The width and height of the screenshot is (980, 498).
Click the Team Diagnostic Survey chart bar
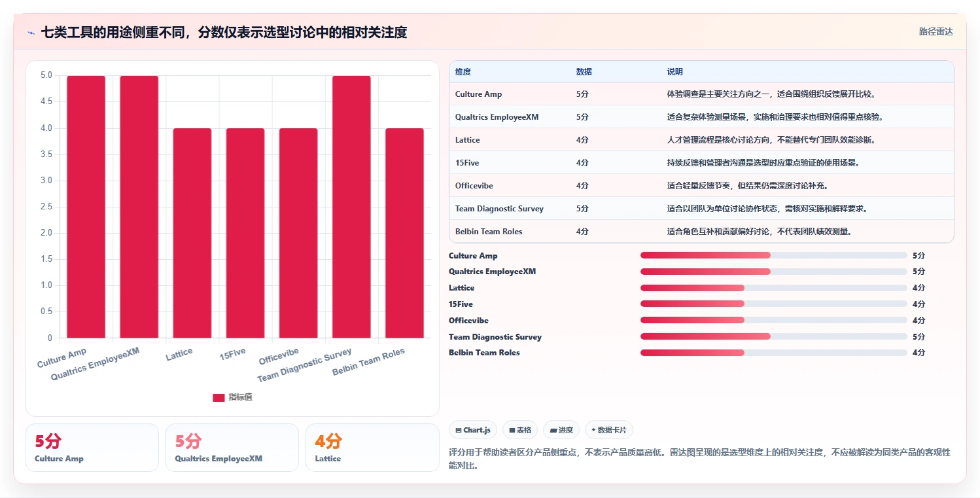coord(351,207)
